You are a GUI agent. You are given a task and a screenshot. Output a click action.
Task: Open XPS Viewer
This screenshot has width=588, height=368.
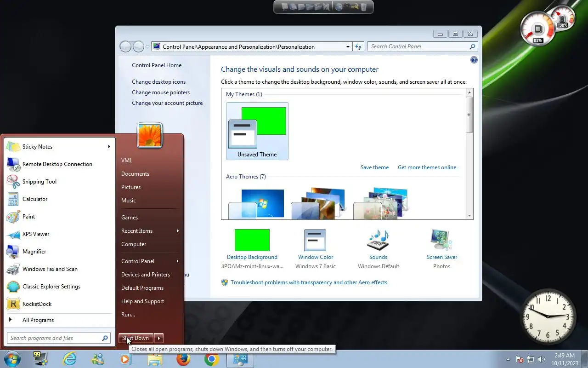(x=59, y=234)
